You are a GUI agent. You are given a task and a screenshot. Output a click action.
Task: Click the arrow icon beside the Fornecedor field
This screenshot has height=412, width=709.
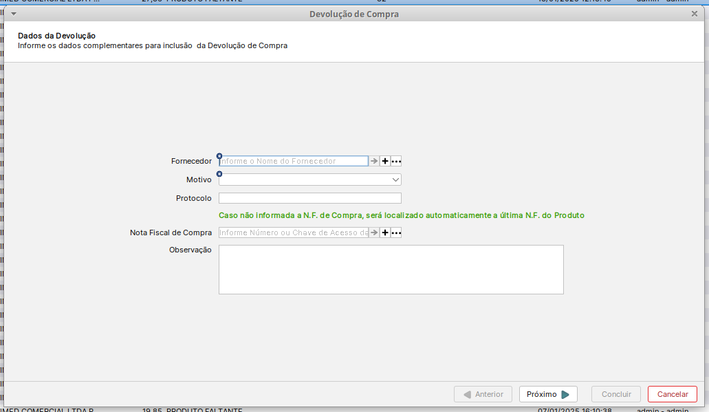375,161
